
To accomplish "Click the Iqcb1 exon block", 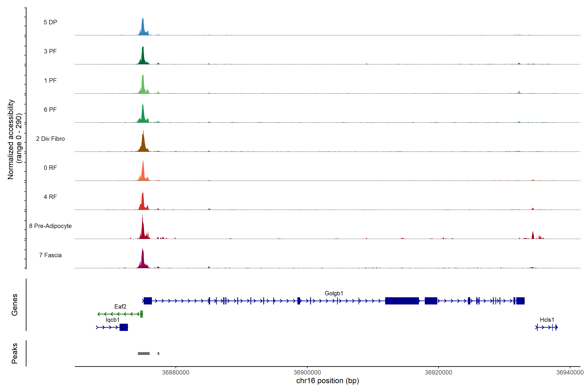I will click(x=123, y=327).
